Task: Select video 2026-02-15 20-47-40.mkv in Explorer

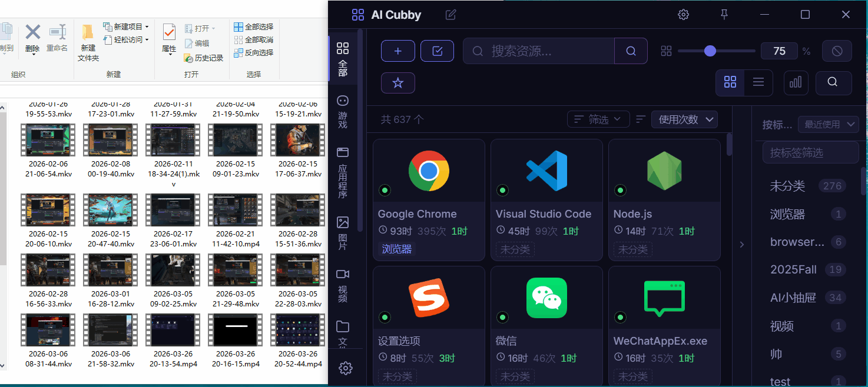Action: coord(111,221)
